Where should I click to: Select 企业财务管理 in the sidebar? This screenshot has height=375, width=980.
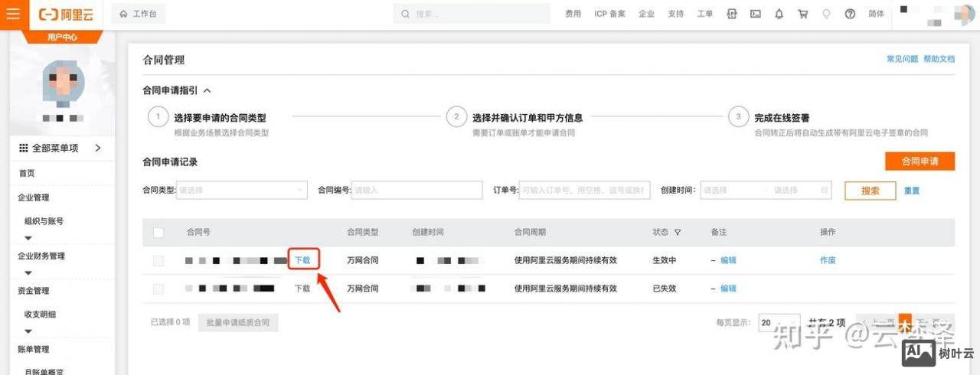pyautogui.click(x=41, y=256)
